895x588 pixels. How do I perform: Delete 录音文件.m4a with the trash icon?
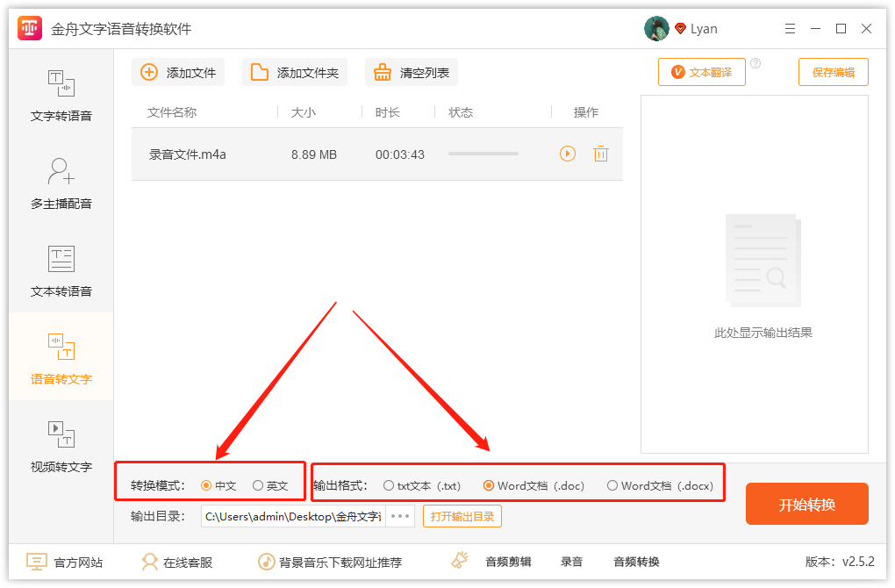pyautogui.click(x=600, y=154)
